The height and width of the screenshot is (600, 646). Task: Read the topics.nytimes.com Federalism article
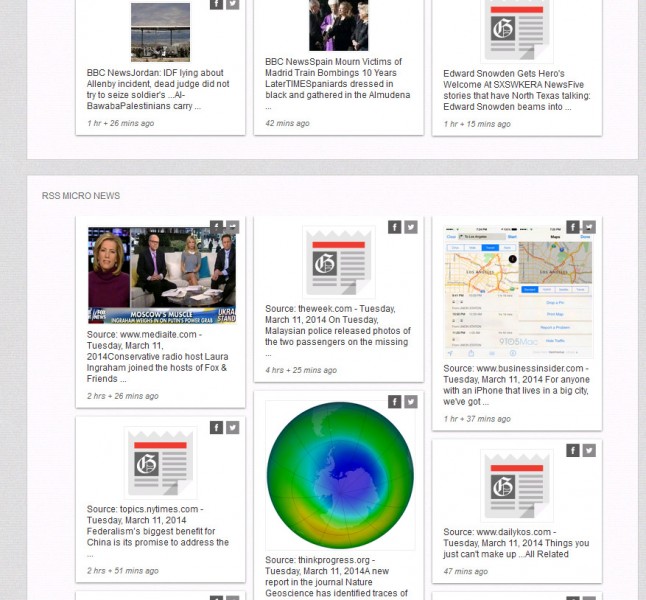[158, 531]
